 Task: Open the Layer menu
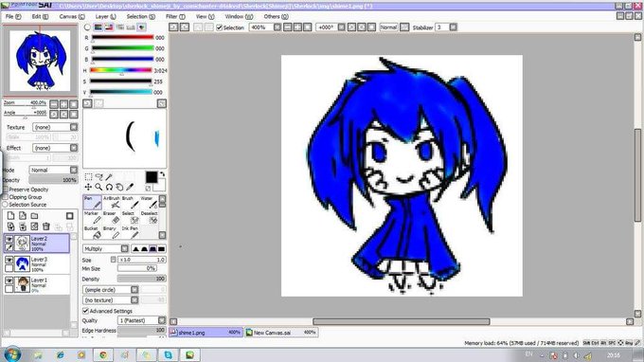coord(105,16)
